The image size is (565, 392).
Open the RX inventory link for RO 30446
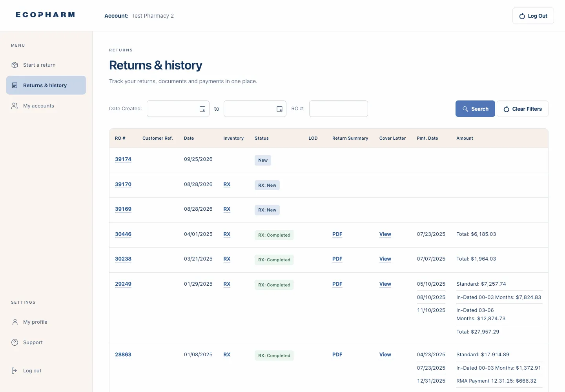click(227, 234)
